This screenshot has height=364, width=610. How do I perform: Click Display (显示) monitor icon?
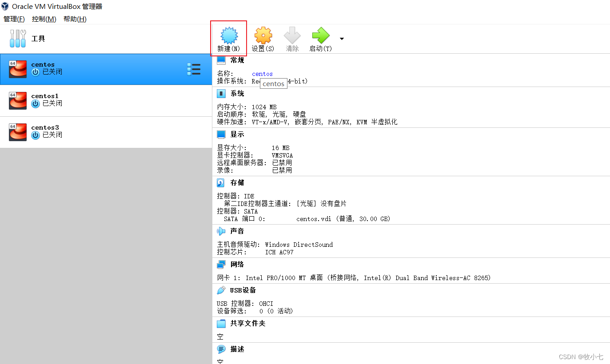click(221, 134)
